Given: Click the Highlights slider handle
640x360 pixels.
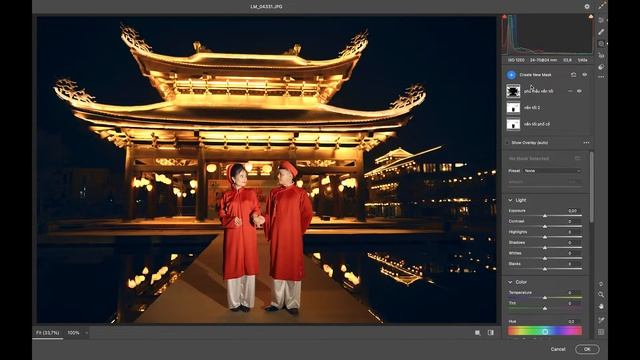Looking at the screenshot, I should coord(544,237).
